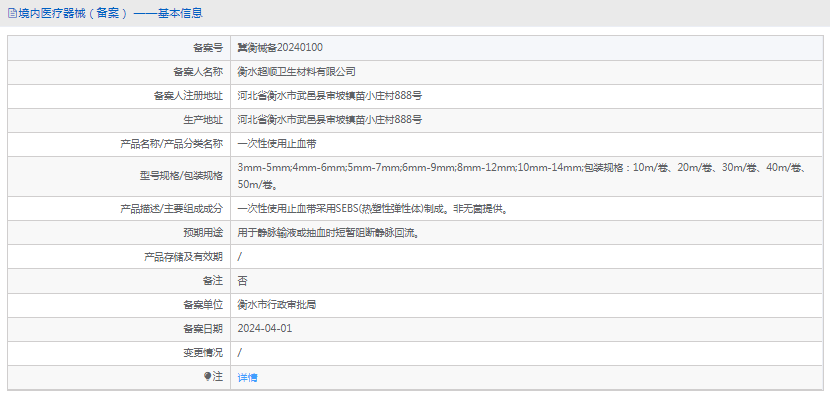Click company name 衡水超顺卫生材料有限公司
Viewport: 830px width, 395px height.
point(296,71)
